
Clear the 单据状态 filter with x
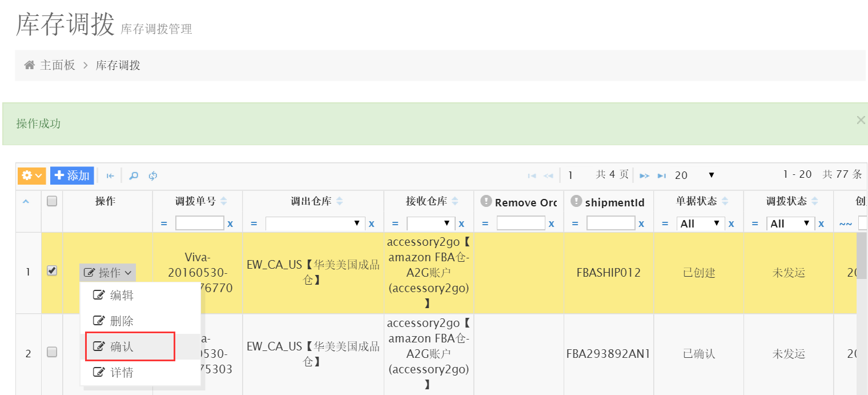tap(731, 224)
